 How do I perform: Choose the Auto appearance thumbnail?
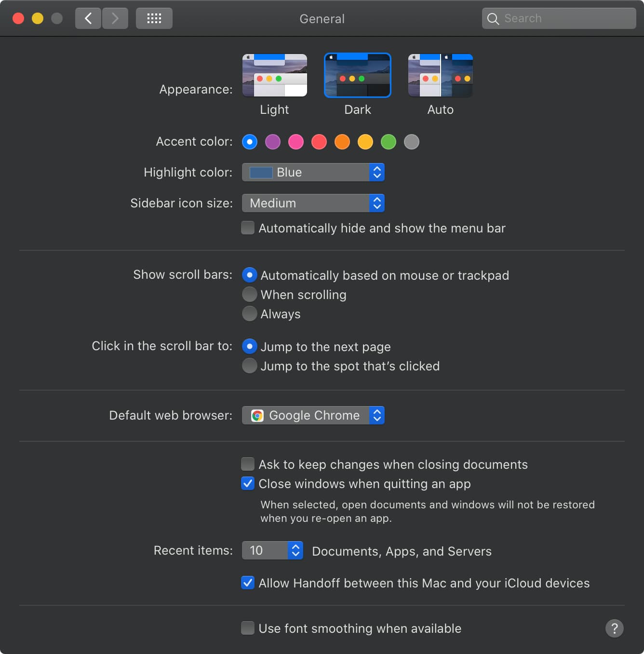440,76
